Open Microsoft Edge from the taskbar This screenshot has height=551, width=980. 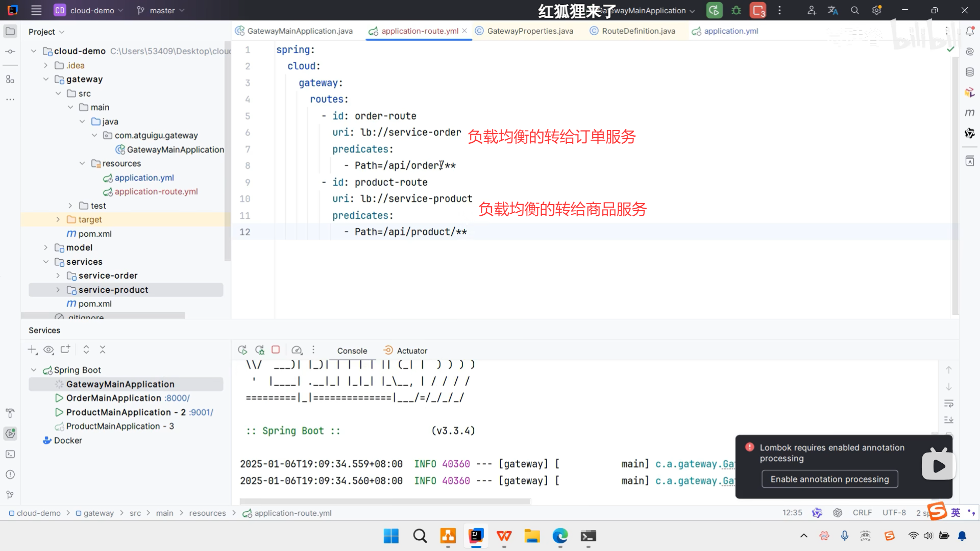point(560,536)
